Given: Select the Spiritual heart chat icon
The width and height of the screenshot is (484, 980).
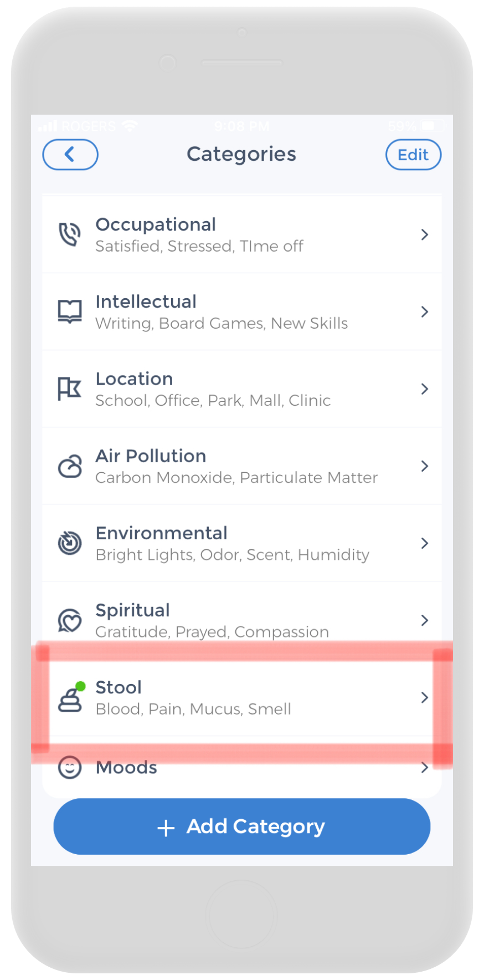Looking at the screenshot, I should click(x=70, y=620).
